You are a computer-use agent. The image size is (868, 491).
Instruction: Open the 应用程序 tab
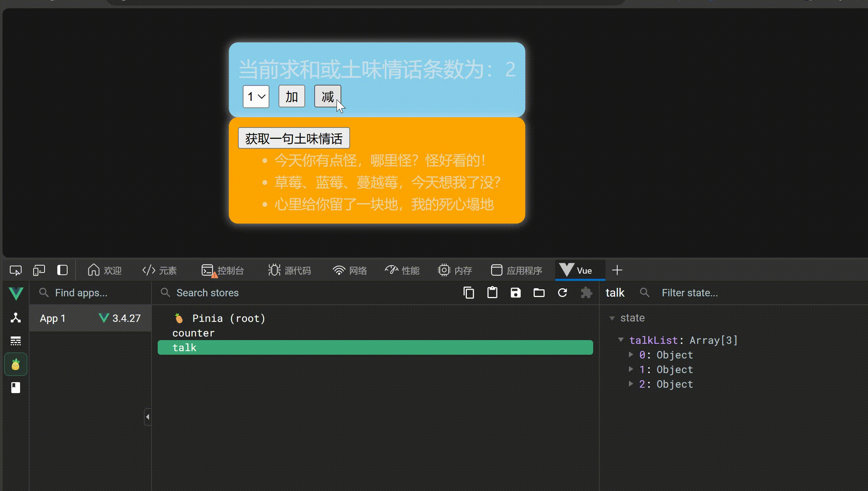pos(516,270)
